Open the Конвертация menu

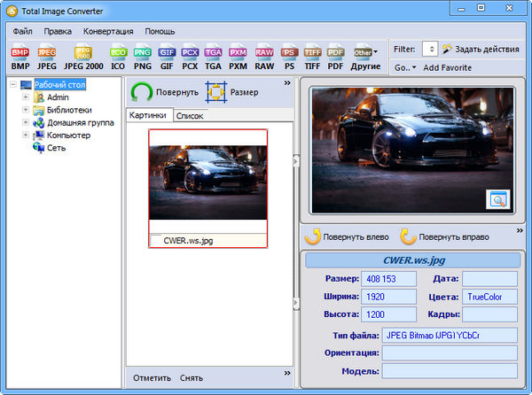coord(108,31)
